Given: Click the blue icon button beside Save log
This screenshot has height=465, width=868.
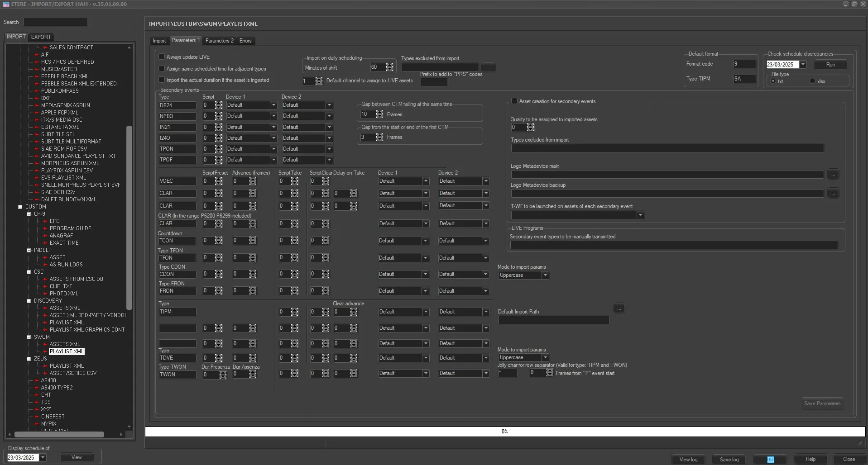Looking at the screenshot, I should click(x=770, y=459).
